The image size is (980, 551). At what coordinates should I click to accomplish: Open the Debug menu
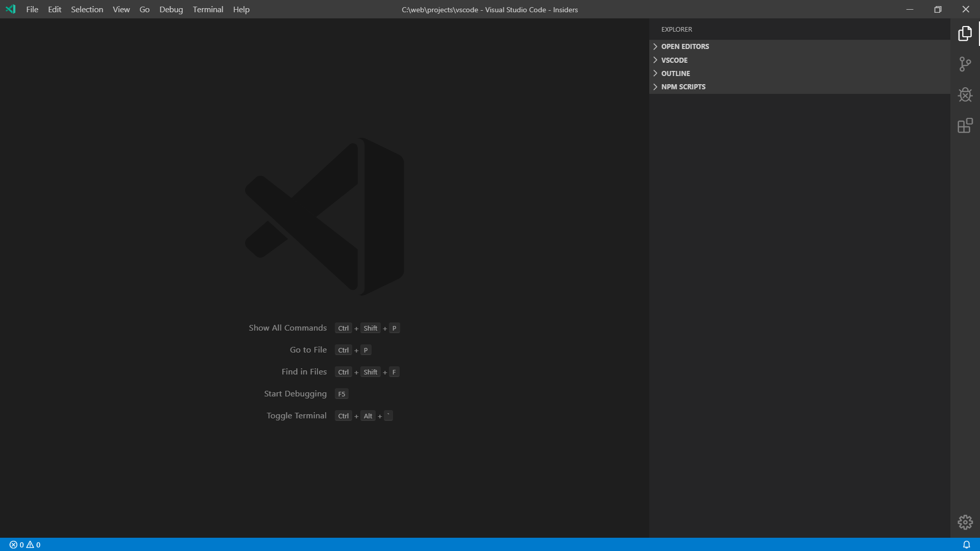(171, 9)
